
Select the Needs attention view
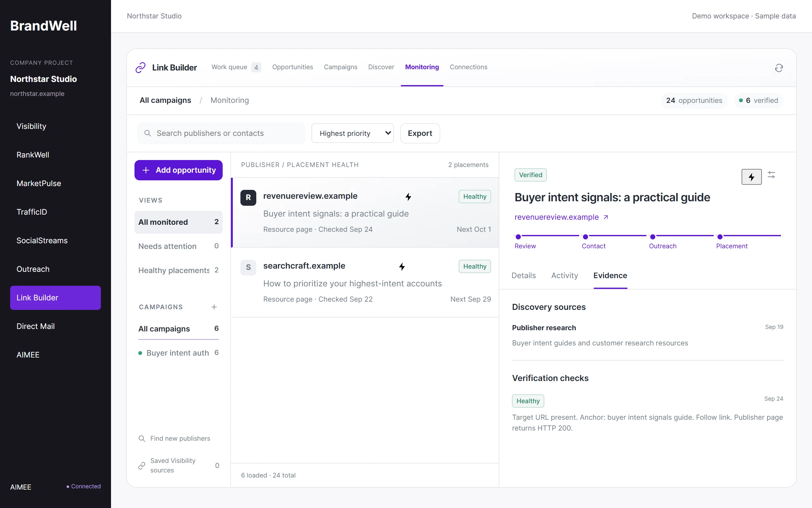(178, 246)
